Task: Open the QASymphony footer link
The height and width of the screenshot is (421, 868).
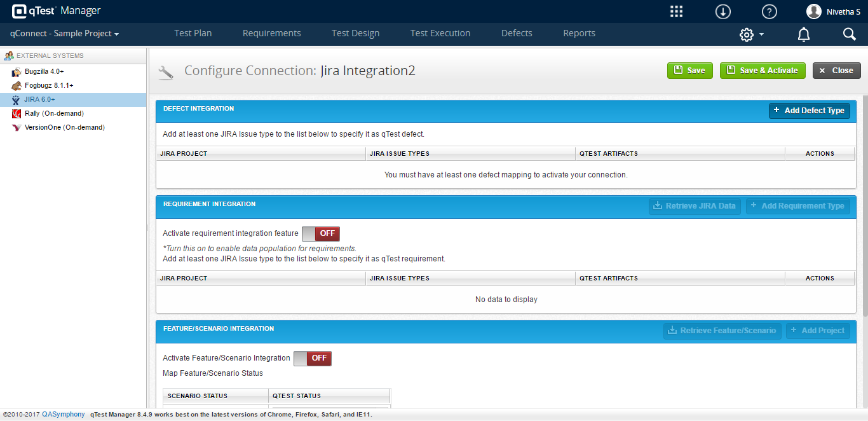Action: pos(64,414)
